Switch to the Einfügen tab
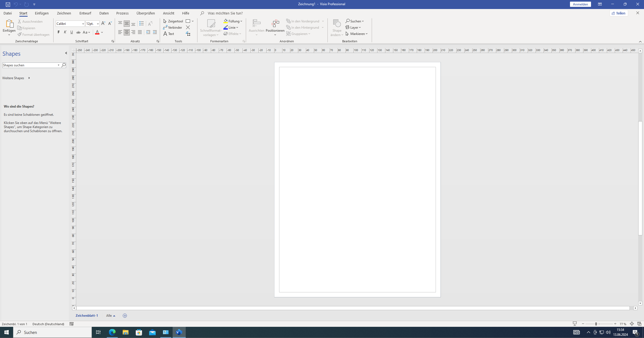 [x=42, y=13]
